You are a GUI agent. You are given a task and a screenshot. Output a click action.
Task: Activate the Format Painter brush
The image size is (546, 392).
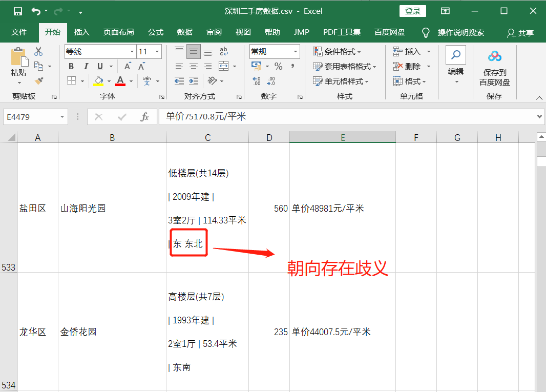pos(39,81)
